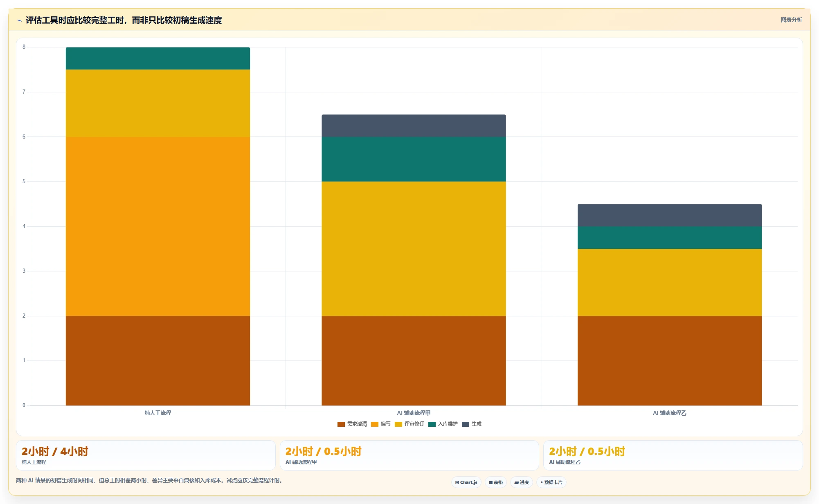Click the 2小时 / 4小时 value text
This screenshot has height=504, width=819.
point(55,451)
